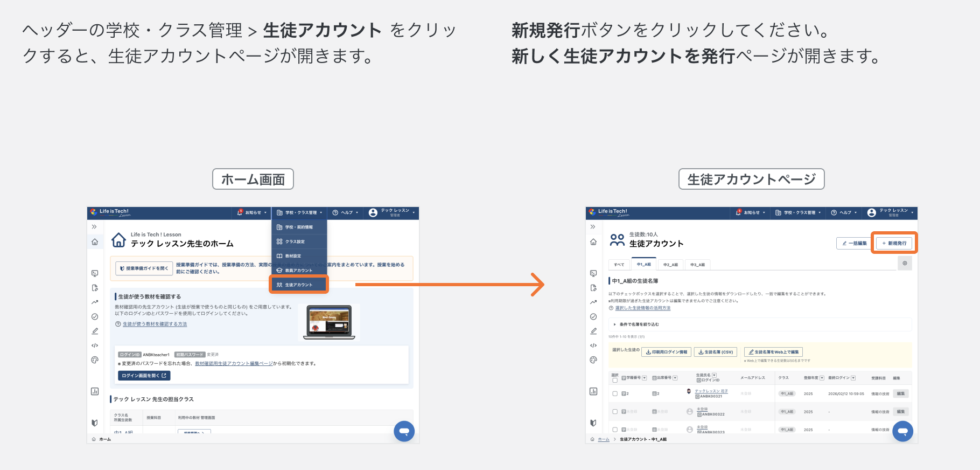
Task: Click 生徒名簿をWeb上で編集 button
Action: coord(773,352)
